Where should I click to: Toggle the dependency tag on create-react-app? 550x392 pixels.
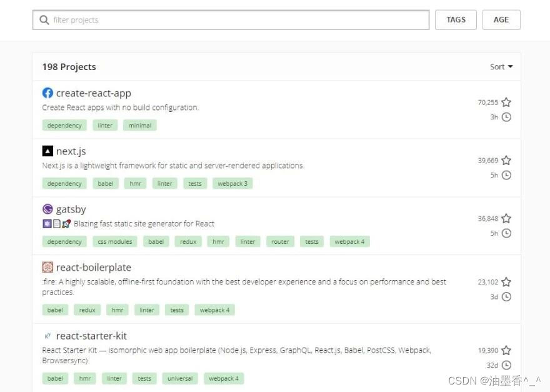(64, 125)
